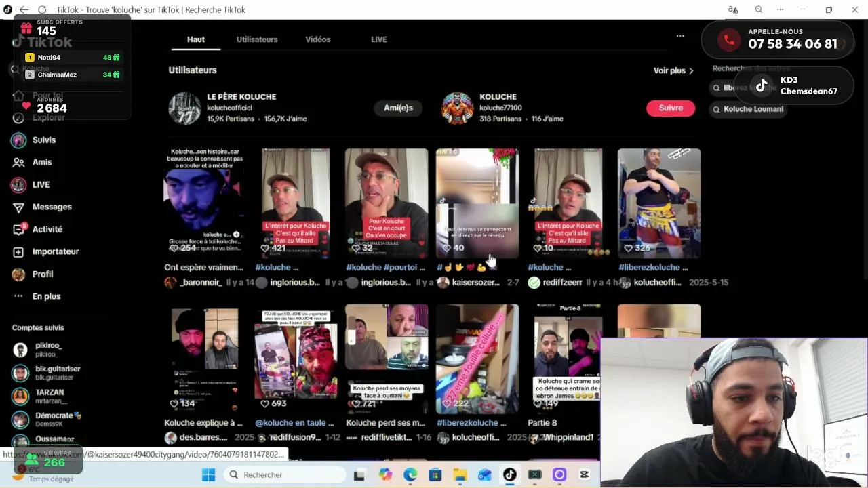This screenshot has width=868, height=488.
Task: Open video thumbnail with 254 likes
Action: point(204,203)
